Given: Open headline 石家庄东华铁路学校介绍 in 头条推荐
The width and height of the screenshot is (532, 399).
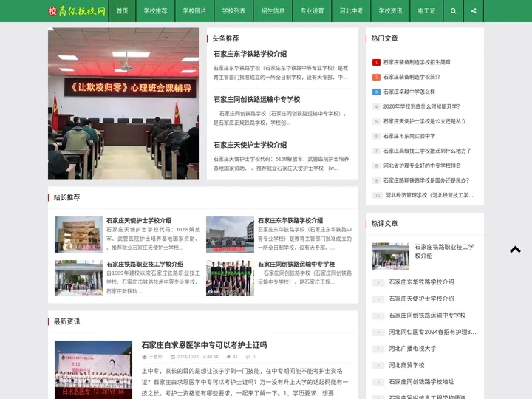Looking at the screenshot, I should (250, 54).
